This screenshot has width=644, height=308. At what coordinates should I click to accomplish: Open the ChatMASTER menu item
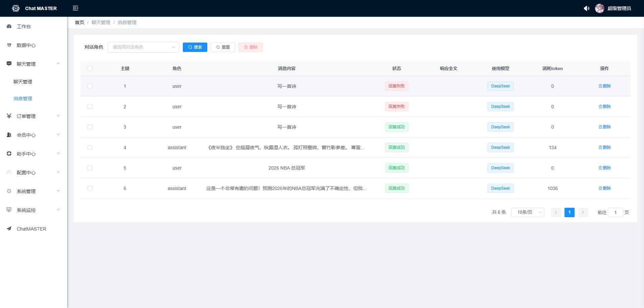[x=34, y=229]
